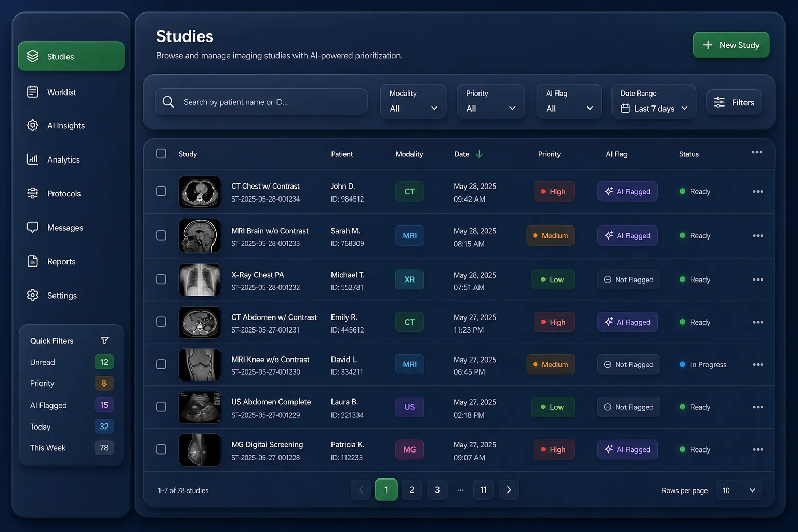Select the CT Chest w/ Contrast checkbox
Viewport: 798px width, 532px height.
162,191
